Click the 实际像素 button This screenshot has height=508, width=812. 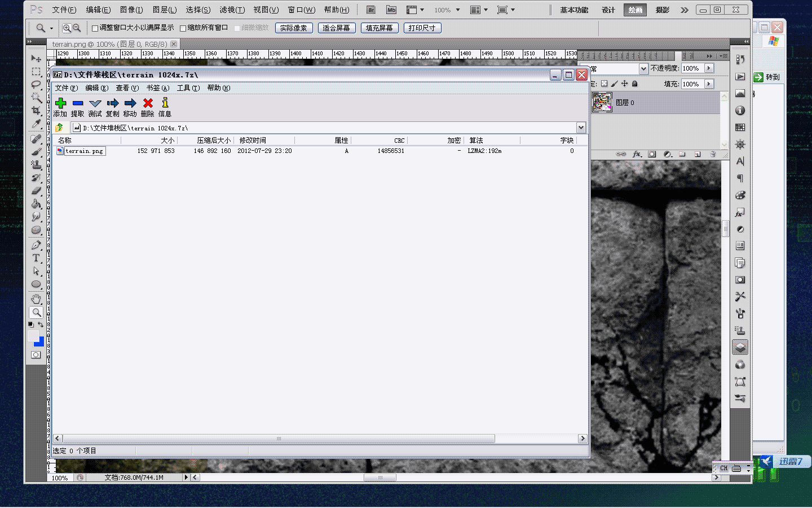point(294,28)
